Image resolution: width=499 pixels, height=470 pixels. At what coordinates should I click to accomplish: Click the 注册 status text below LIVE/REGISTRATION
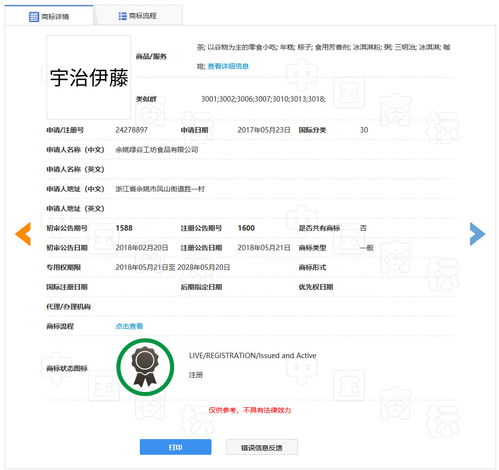pos(196,375)
